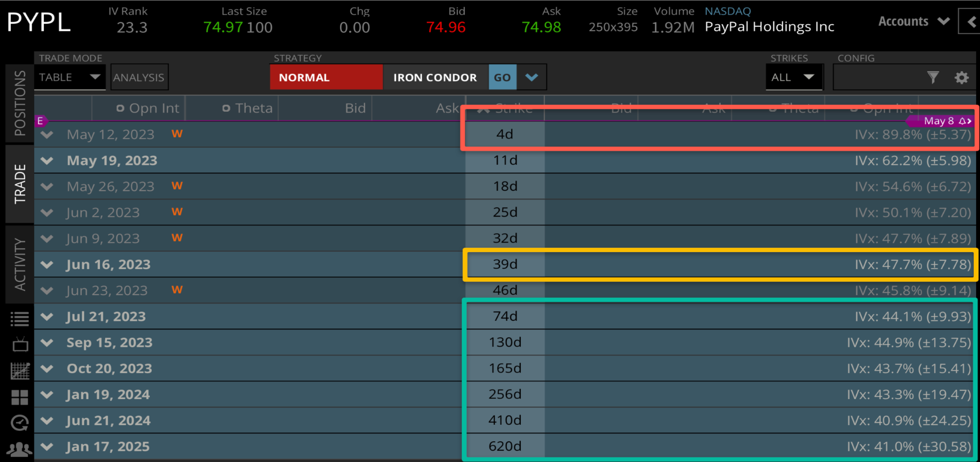
Task: Open settings gear in Config bar
Action: tap(961, 78)
